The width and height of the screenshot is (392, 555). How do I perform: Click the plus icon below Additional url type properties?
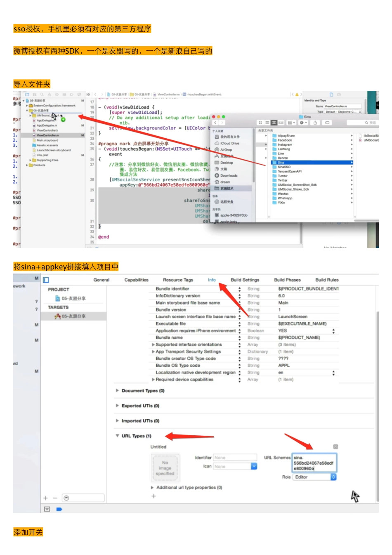153,496
